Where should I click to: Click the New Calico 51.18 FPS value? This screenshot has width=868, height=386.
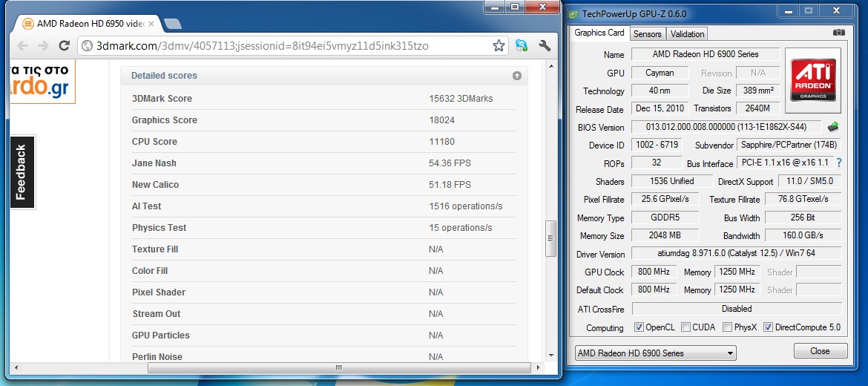[450, 184]
